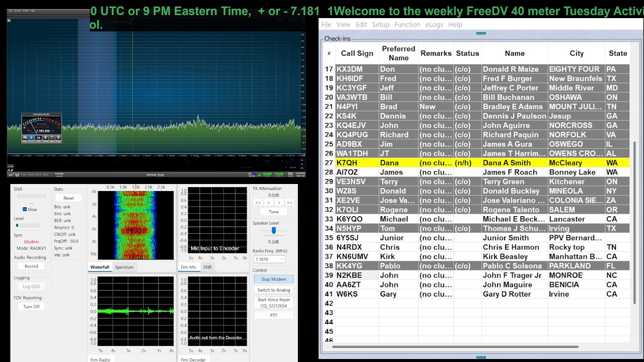Click the arrow icon at panadapter top-left corner
The image size is (644, 362).
9,21
